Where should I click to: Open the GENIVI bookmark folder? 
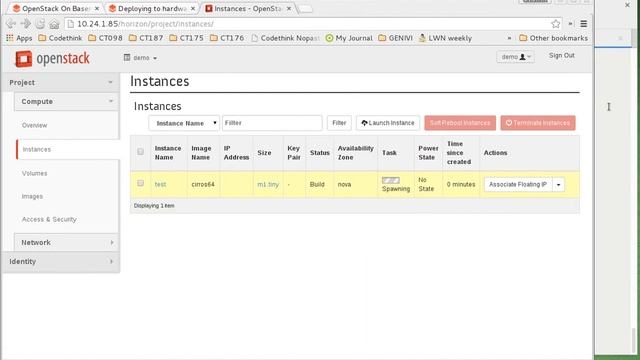click(395, 38)
